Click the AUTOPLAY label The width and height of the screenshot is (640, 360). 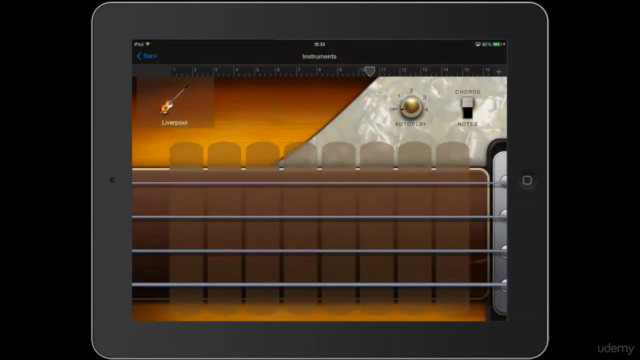click(x=411, y=124)
